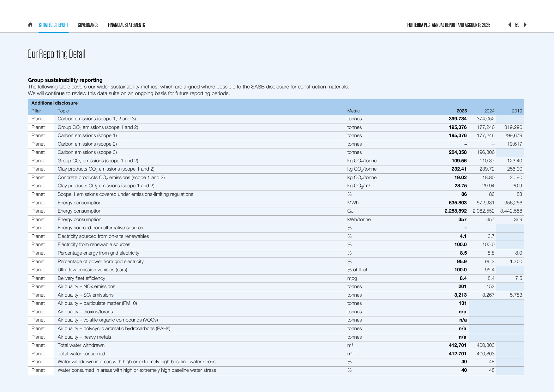The image size is (554, 392).
Task: Click the value 204,358
Action: pyautogui.click(x=458, y=152)
